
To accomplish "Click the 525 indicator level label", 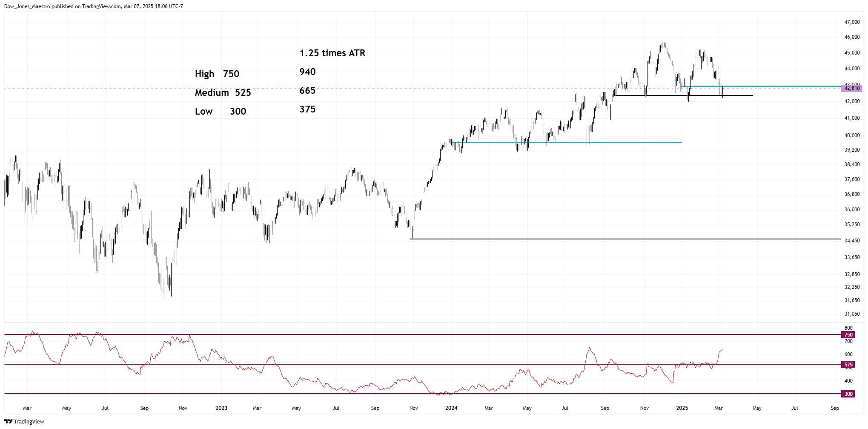I will click(x=848, y=365).
